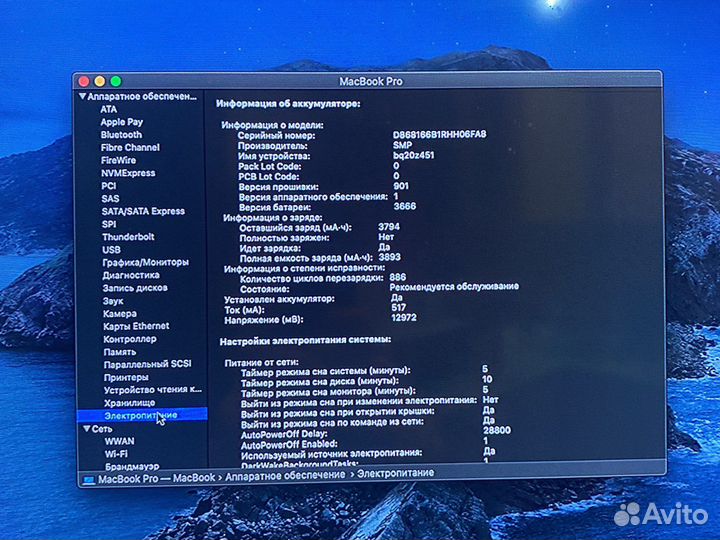The height and width of the screenshot is (540, 720).
Task: Click voltage value 12972
Action: point(404,317)
